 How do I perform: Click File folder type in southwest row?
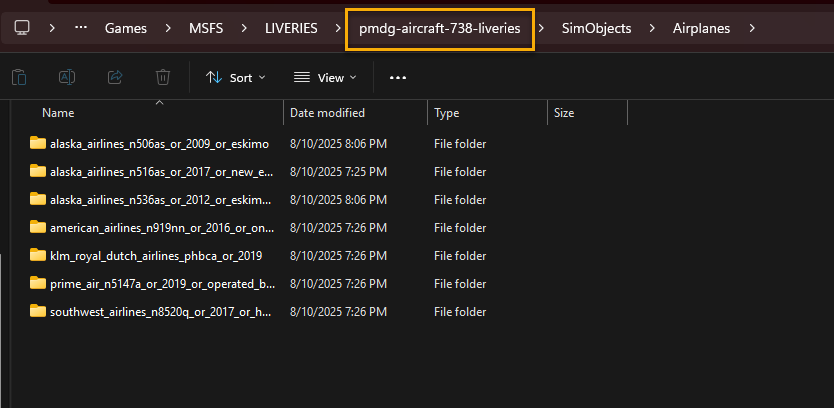tap(460, 312)
